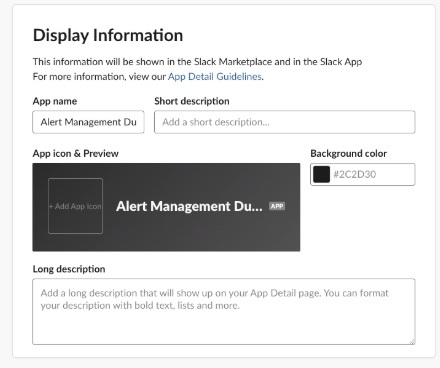Focus the App name input field

[88, 122]
